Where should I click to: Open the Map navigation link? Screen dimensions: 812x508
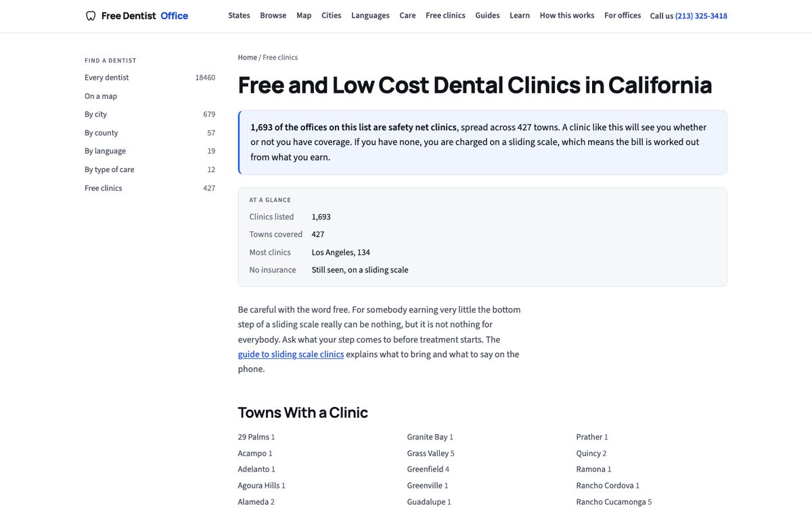point(304,16)
